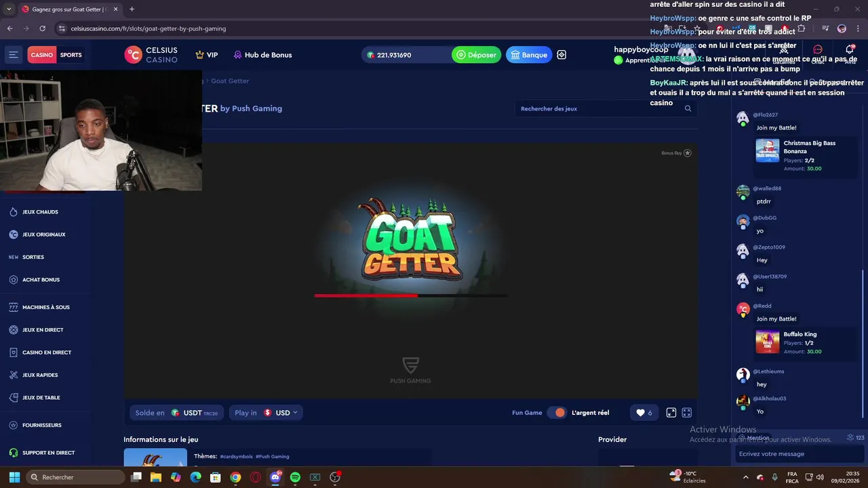Viewport: 868px width, 488px height.
Task: Click the browser address bar URL
Action: coord(149,28)
